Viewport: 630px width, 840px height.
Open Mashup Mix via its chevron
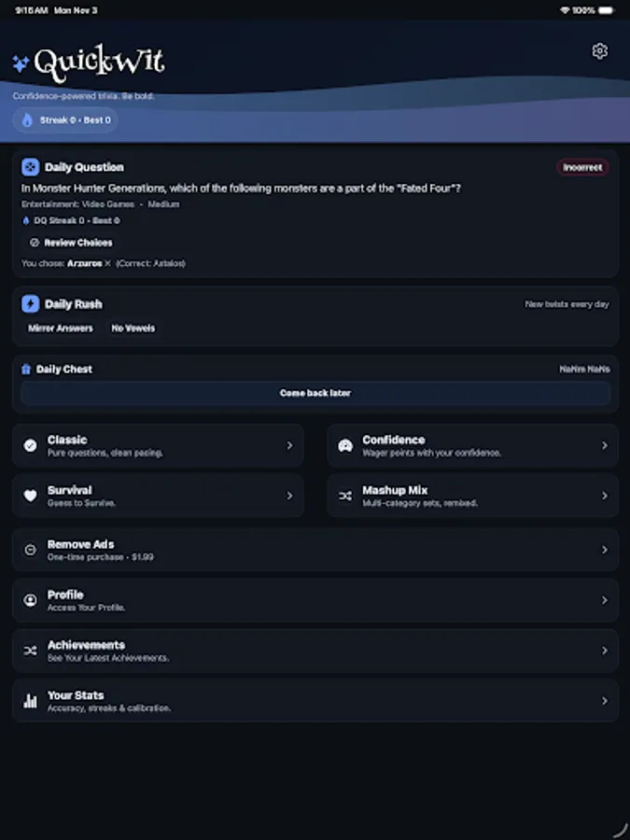[x=605, y=496]
